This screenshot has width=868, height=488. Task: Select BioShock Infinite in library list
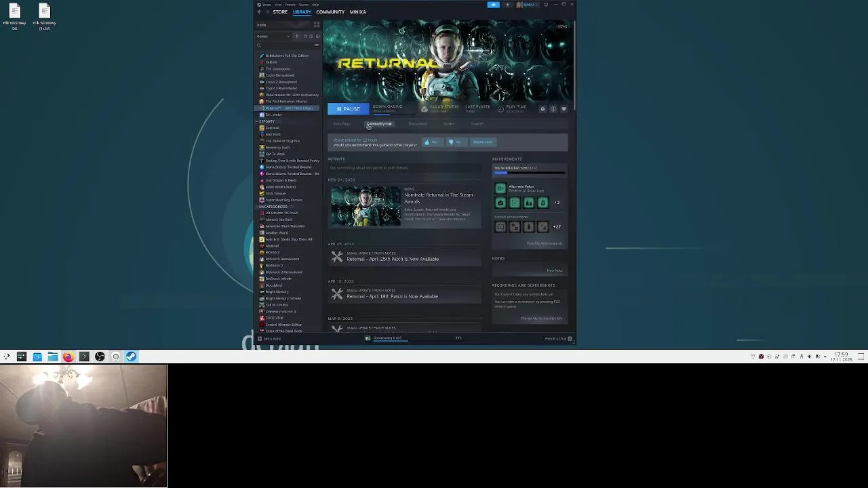279,279
